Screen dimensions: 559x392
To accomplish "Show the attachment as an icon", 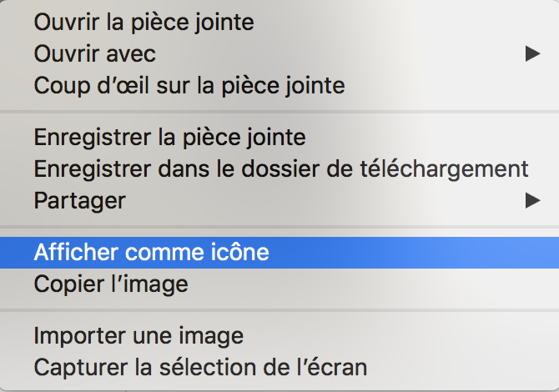I will click(x=152, y=252).
